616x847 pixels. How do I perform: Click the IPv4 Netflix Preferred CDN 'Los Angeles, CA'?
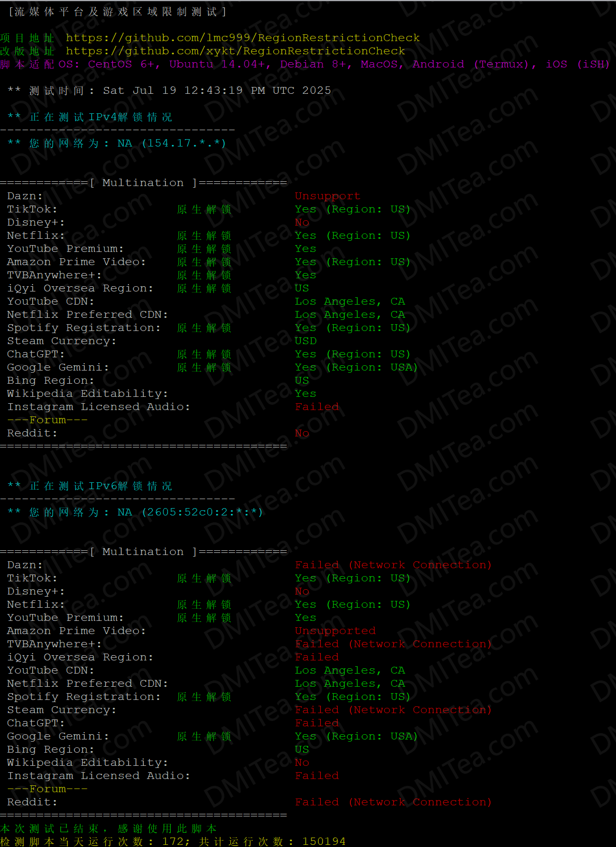[x=350, y=315]
